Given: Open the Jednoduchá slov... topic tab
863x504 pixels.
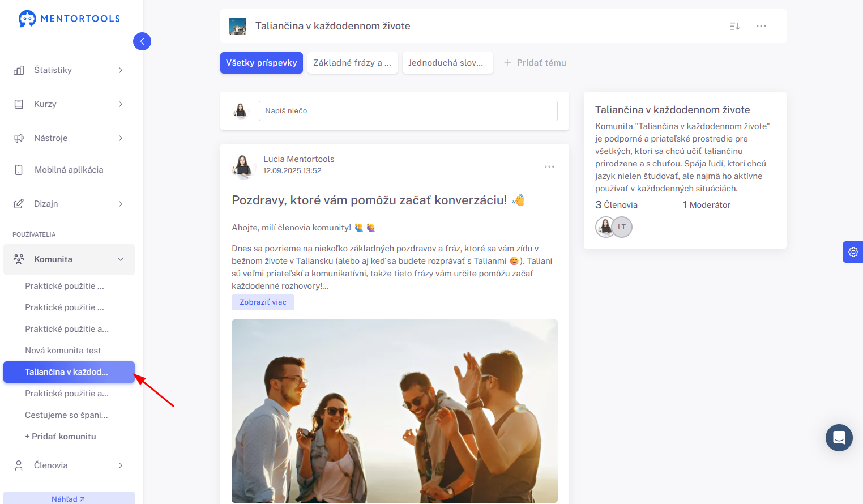Looking at the screenshot, I should 447,63.
